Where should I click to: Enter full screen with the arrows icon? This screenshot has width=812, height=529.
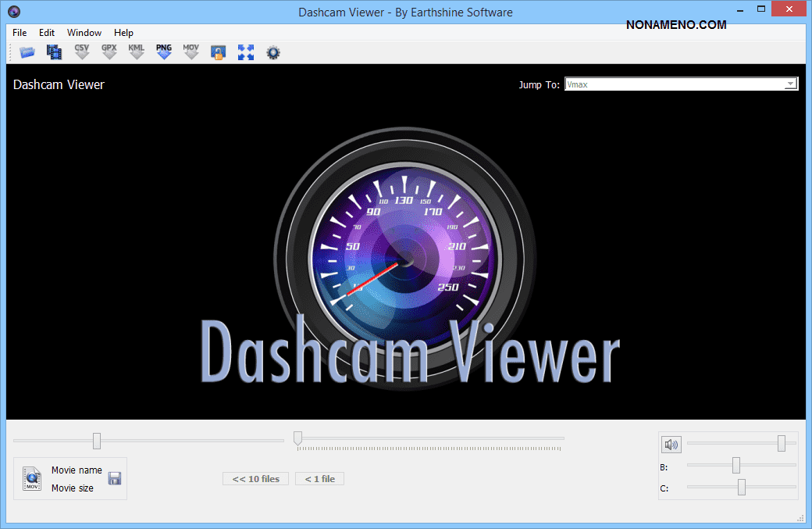click(x=246, y=52)
